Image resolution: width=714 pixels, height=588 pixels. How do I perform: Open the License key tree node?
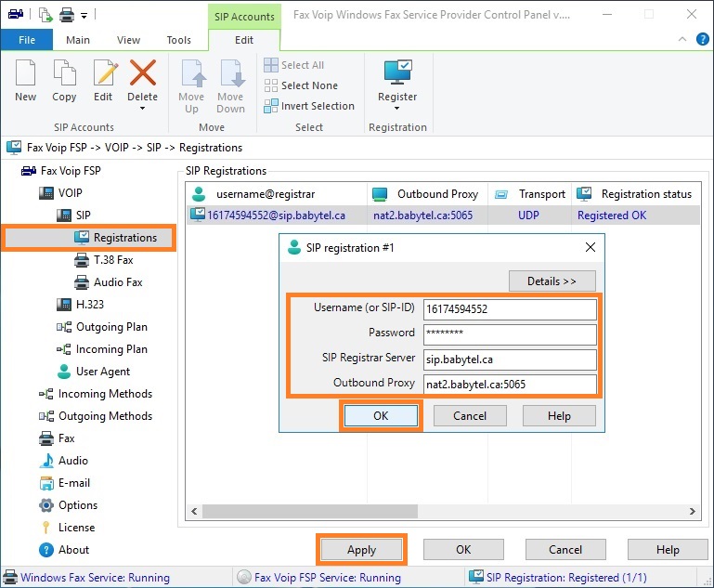click(68, 528)
